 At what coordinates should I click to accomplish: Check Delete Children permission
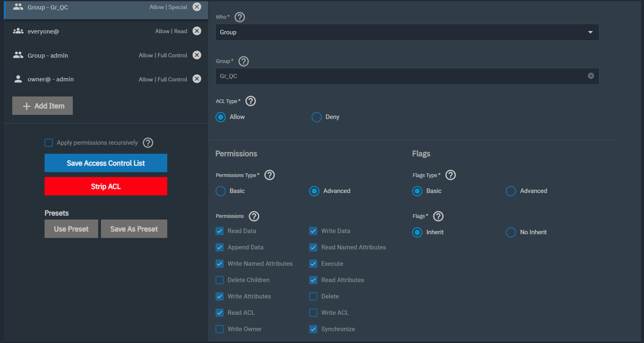[220, 280]
